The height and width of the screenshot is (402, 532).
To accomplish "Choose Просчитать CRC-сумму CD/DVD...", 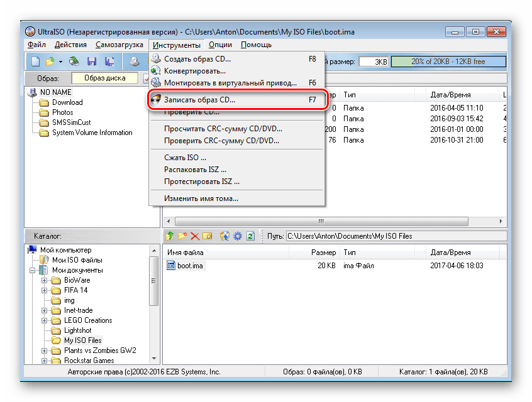I will tap(237, 129).
